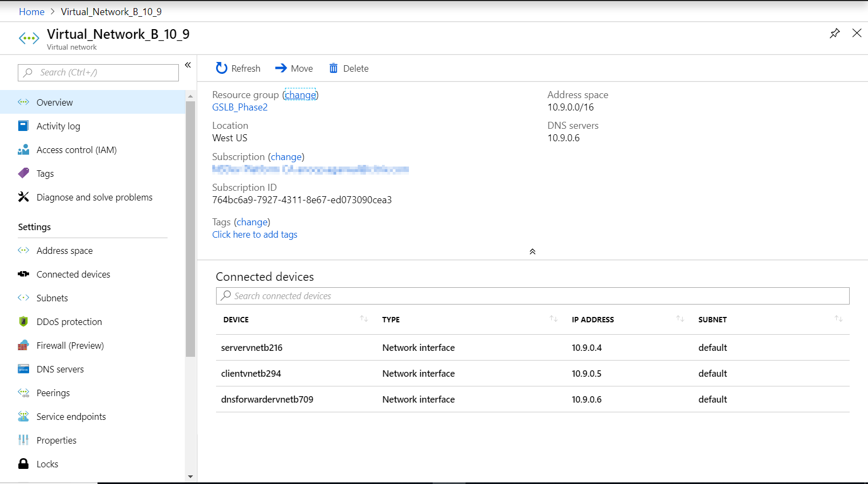Pin this blade with the pin icon
This screenshot has width=868, height=484.
pos(835,33)
